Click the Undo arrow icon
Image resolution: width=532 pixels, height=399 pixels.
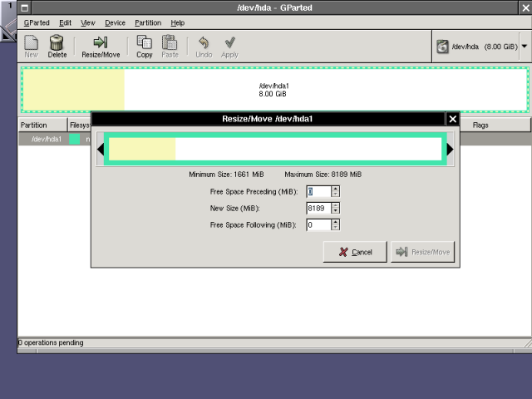204,42
